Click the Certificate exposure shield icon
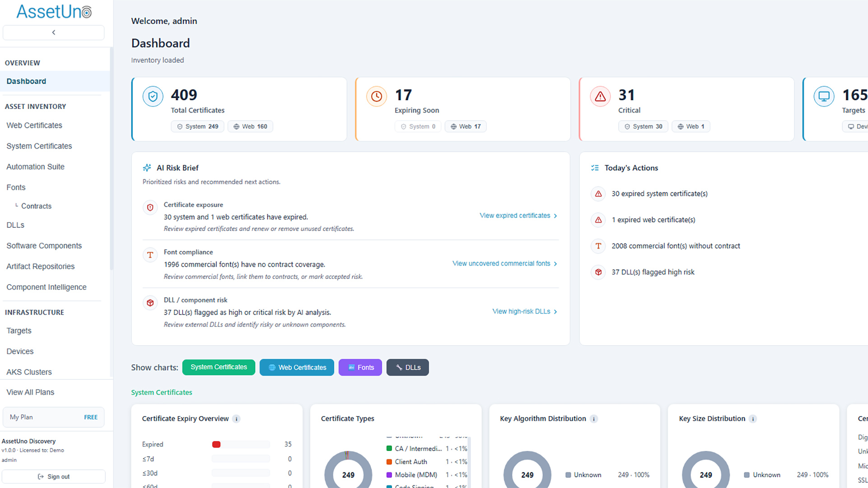Image resolution: width=868 pixels, height=488 pixels. tap(150, 207)
